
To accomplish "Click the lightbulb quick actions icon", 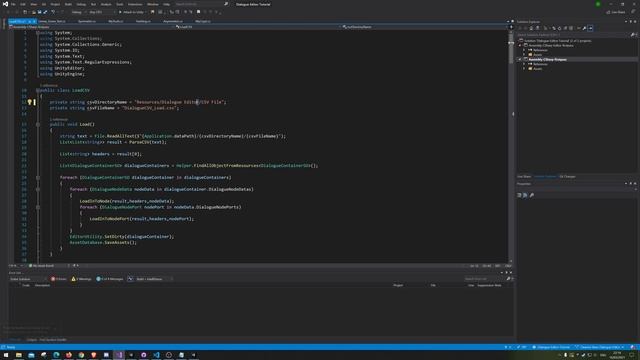I will click(x=29, y=102).
